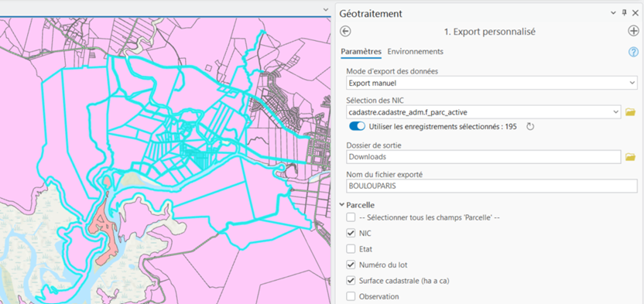
Task: Refresh selected records count icon
Action: point(530,126)
